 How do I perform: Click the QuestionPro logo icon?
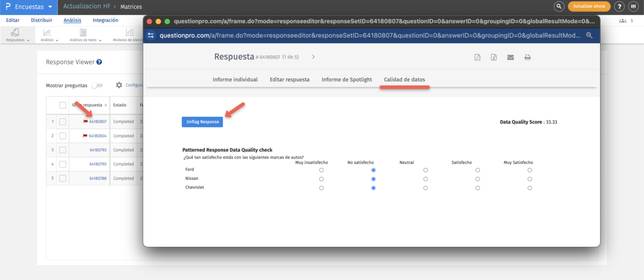[x=8, y=7]
